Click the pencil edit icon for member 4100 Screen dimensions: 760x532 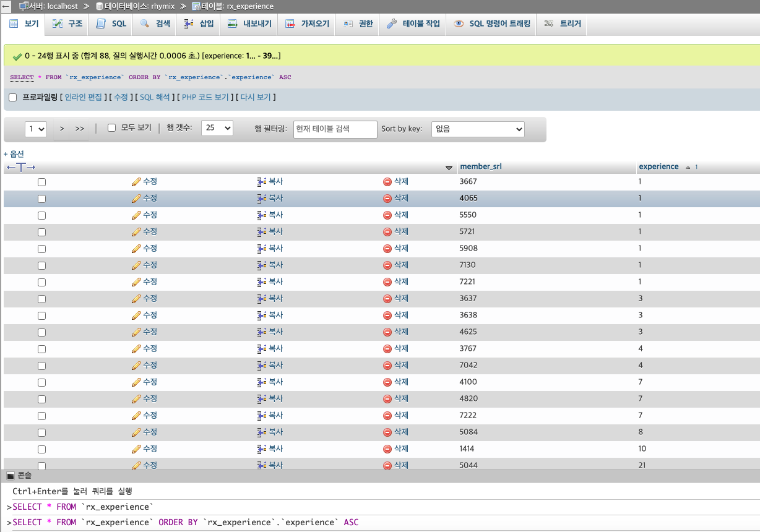pos(136,382)
